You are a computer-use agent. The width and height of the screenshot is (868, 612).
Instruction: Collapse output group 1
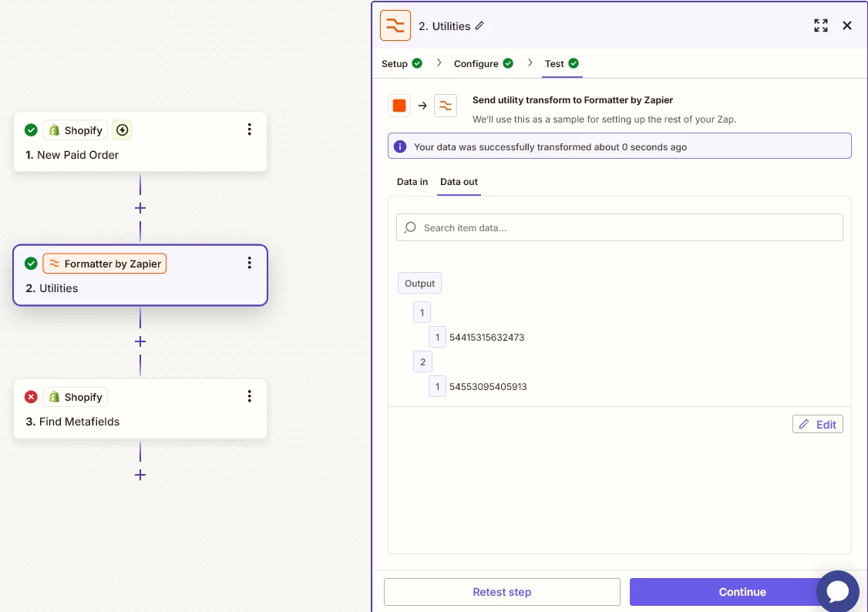point(422,313)
